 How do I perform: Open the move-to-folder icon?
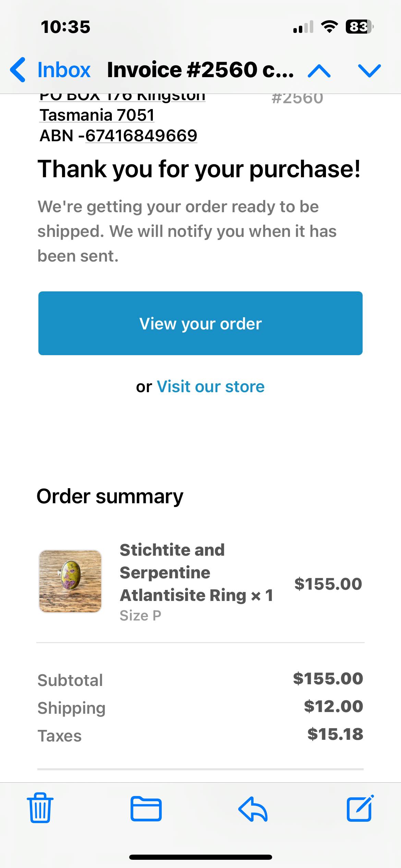click(146, 809)
